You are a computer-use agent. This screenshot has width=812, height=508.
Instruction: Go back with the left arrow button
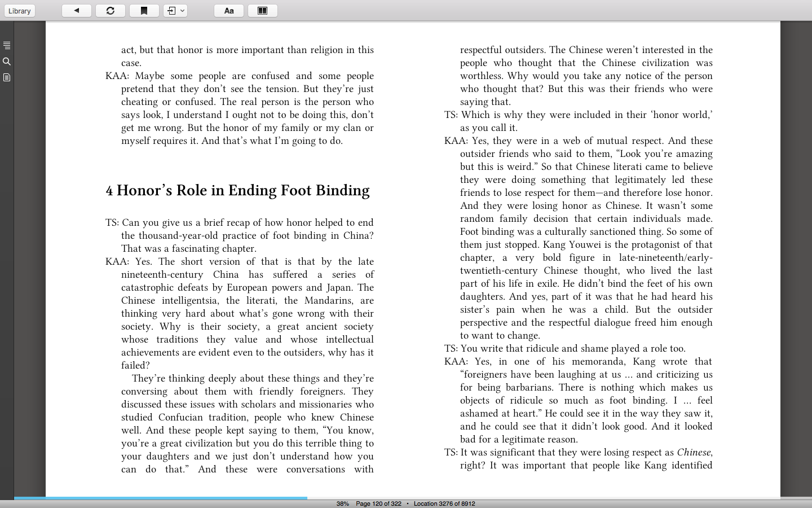(x=77, y=11)
